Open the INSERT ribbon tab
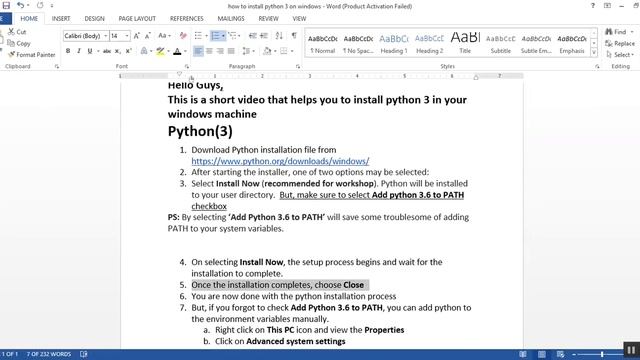This screenshot has height=360, width=640. [x=61, y=19]
